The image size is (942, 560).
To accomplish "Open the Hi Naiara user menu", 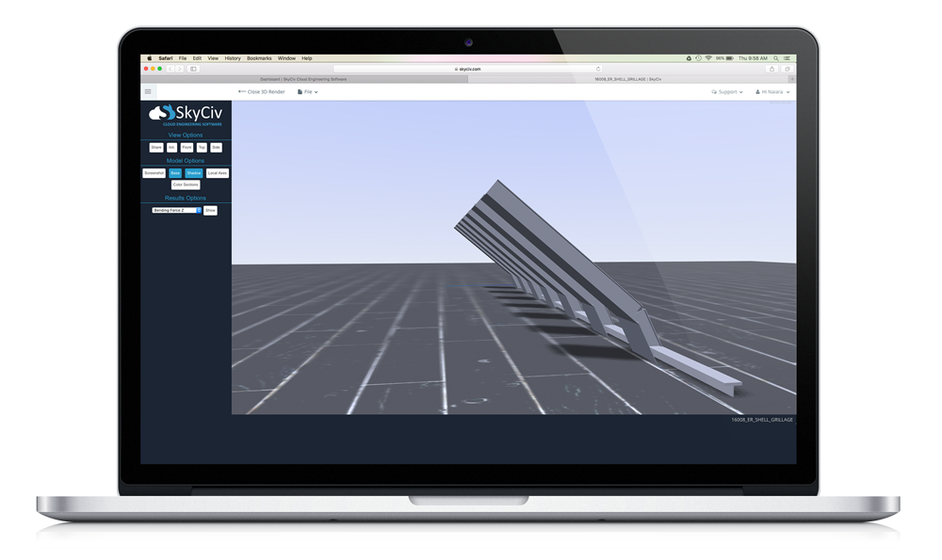I will pos(772,92).
